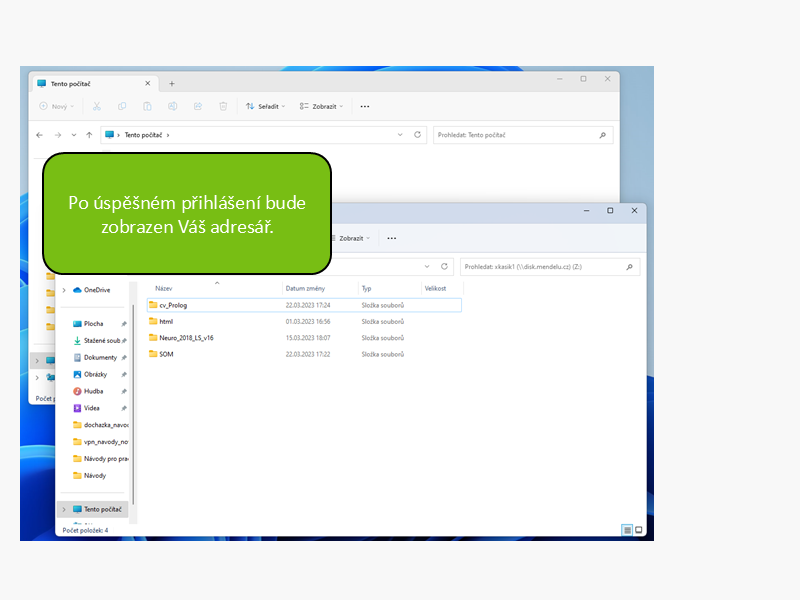
Task: Click the search box for xkasik1 Z: drive
Action: [545, 267]
